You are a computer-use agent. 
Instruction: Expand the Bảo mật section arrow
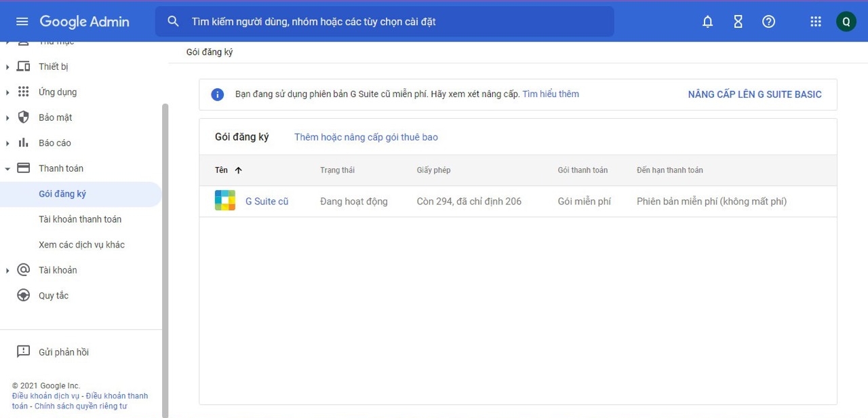coord(7,117)
